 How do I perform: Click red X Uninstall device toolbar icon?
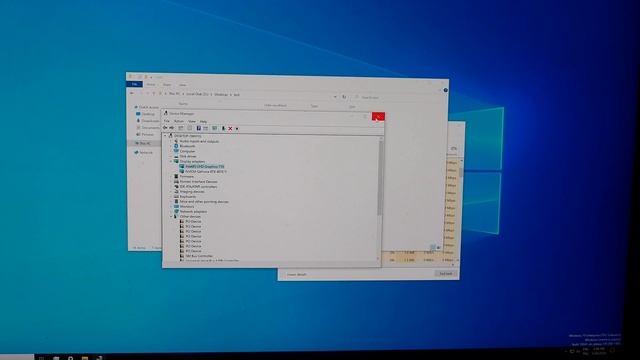[230, 129]
